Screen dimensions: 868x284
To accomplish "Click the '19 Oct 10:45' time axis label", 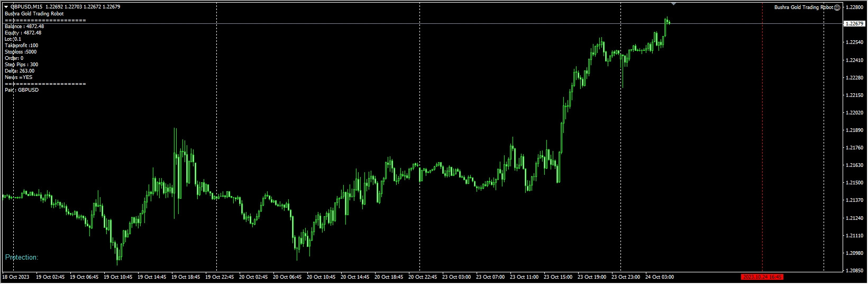I will pyautogui.click(x=118, y=277).
